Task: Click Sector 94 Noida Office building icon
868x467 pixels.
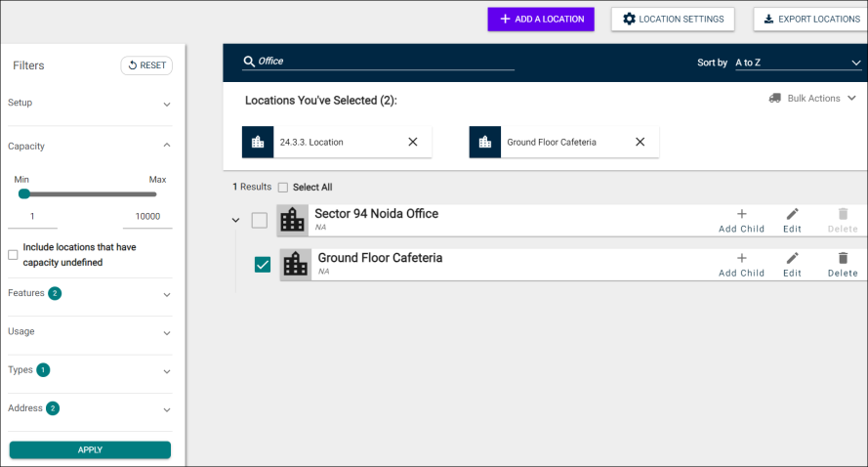Action: (292, 221)
